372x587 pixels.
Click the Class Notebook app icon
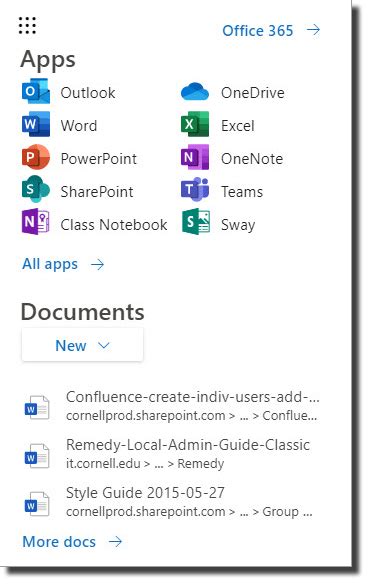coord(36,222)
